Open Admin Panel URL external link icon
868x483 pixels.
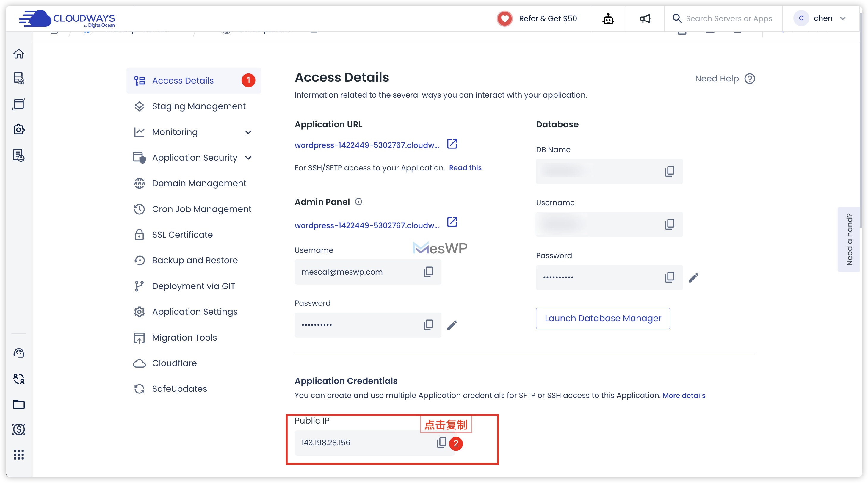[x=452, y=222]
